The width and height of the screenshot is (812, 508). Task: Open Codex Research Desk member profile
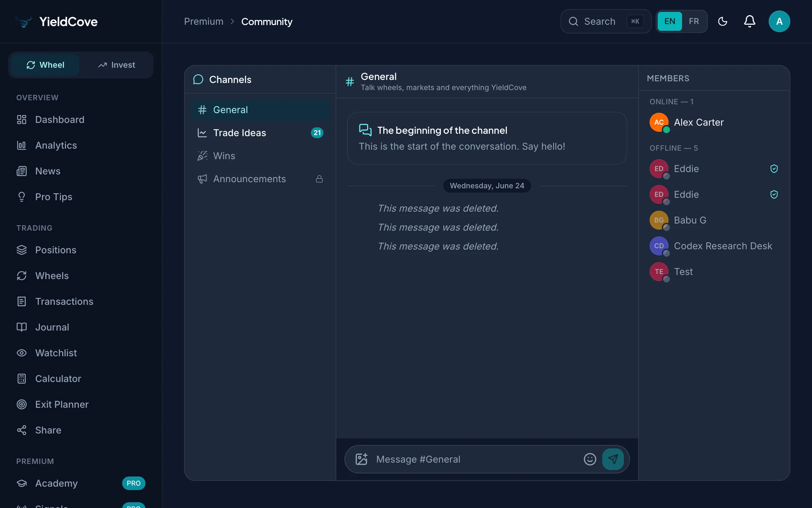tap(714, 246)
